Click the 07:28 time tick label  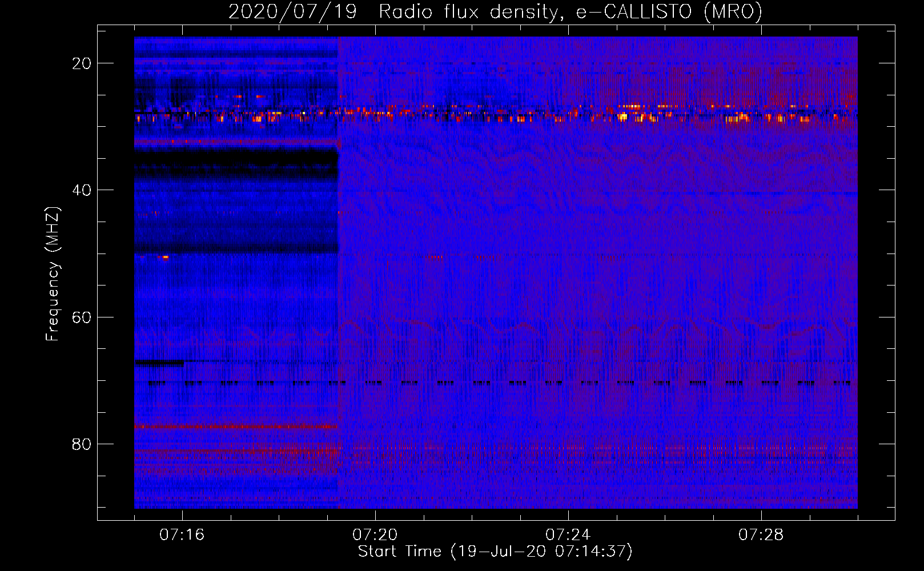click(761, 535)
